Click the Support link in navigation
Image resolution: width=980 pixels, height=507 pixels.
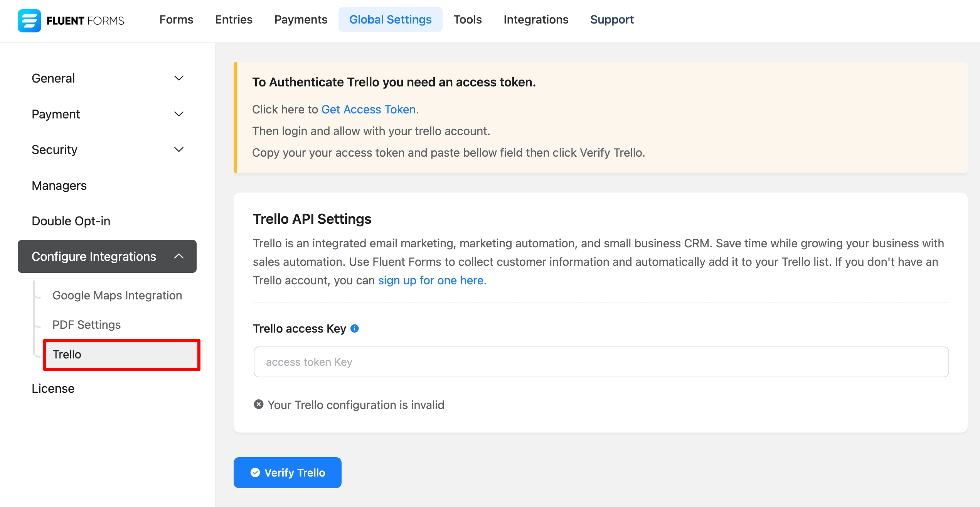[x=612, y=20]
